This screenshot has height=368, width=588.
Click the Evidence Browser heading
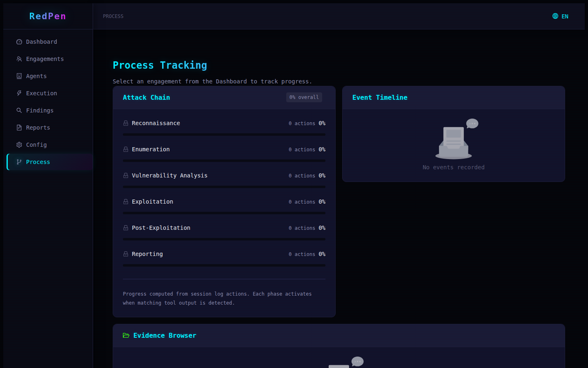click(165, 335)
